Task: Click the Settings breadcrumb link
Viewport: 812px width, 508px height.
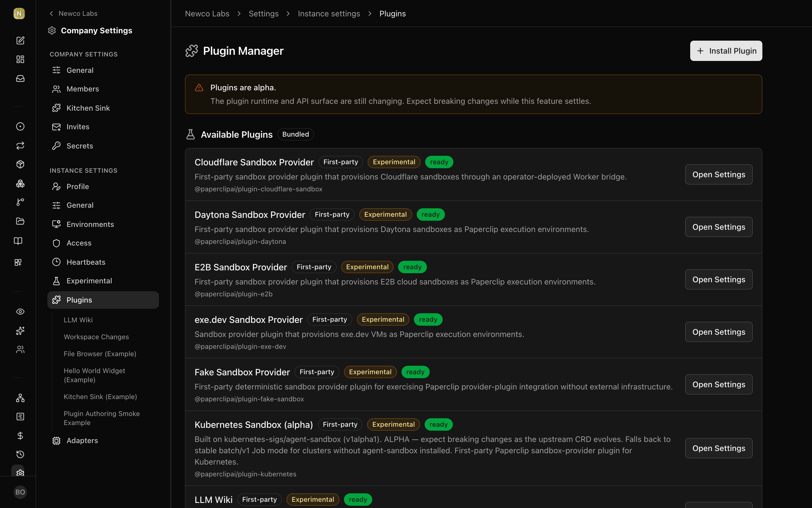Action: [263, 14]
